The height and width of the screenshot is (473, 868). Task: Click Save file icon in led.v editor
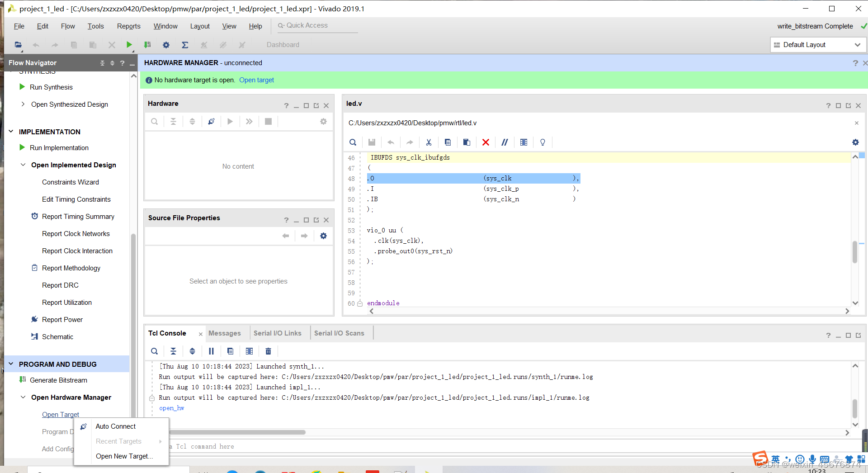point(372,142)
